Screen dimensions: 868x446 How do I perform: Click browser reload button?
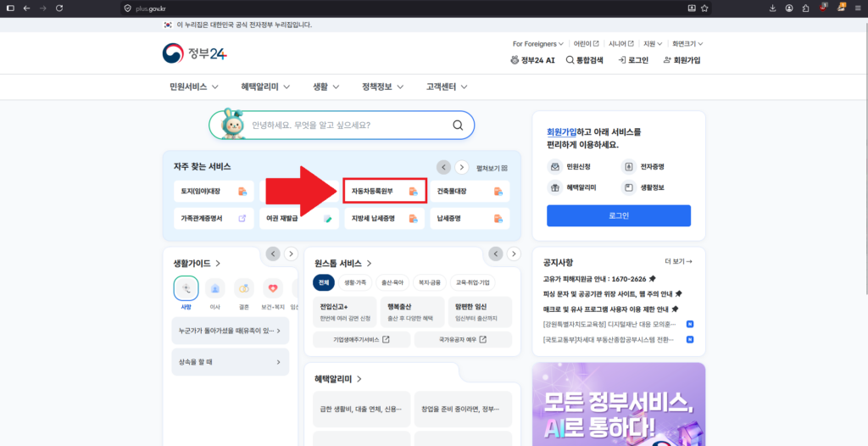point(60,8)
